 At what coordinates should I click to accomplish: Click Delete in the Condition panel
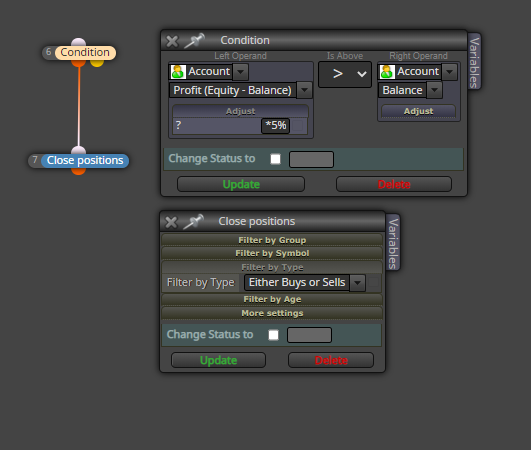click(394, 185)
